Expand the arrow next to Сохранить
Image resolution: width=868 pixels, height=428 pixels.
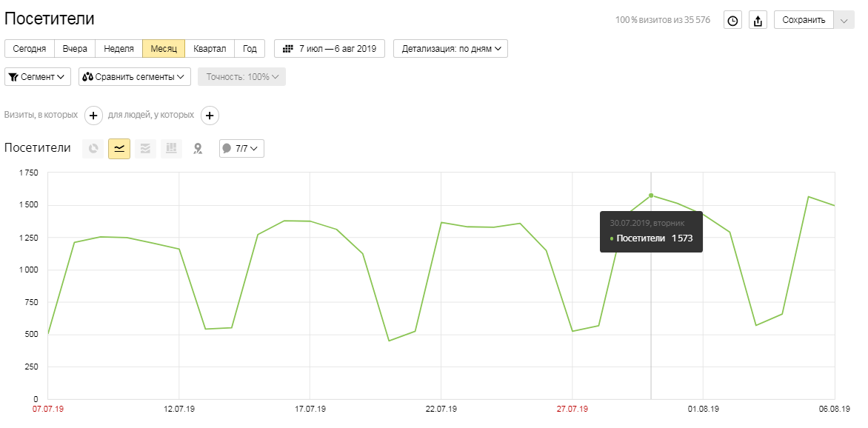tap(844, 20)
